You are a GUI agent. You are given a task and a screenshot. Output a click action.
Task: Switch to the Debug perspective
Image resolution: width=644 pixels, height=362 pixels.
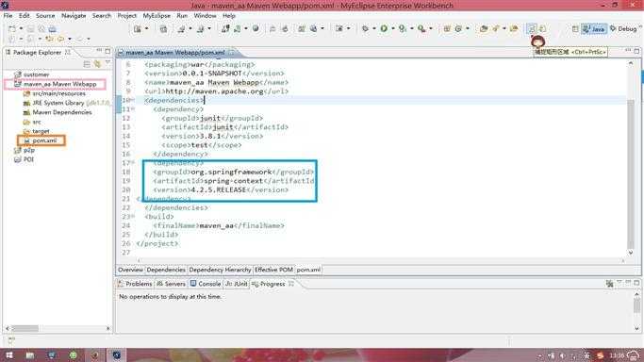pos(623,28)
